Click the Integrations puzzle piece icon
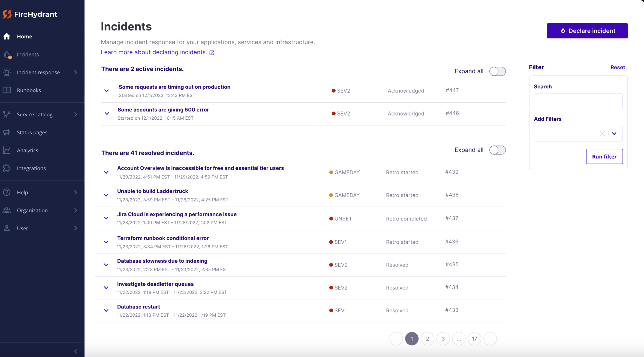The image size is (644, 357). [7, 168]
